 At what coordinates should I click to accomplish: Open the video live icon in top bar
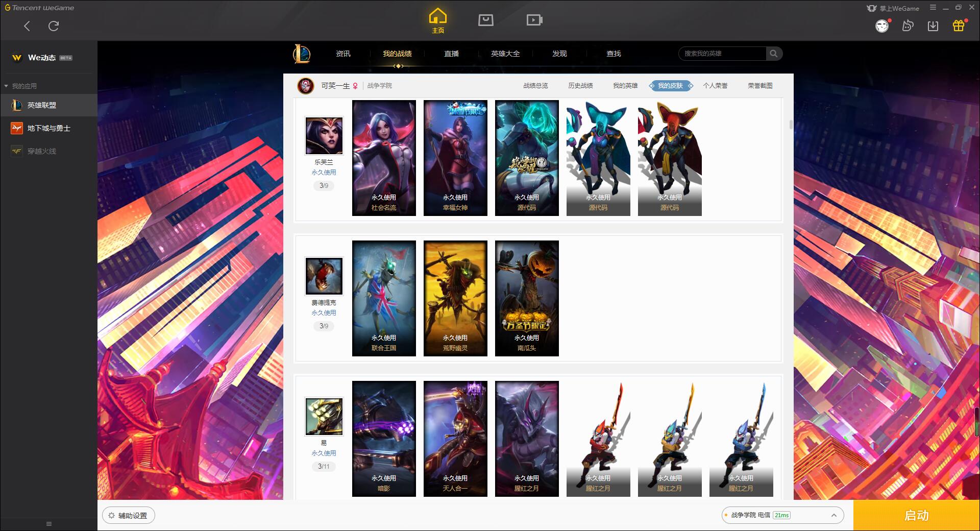[x=534, y=20]
